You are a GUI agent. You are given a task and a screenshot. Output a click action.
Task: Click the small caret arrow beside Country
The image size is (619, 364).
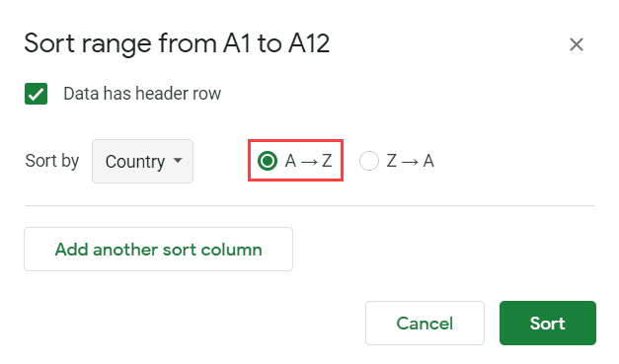(178, 160)
